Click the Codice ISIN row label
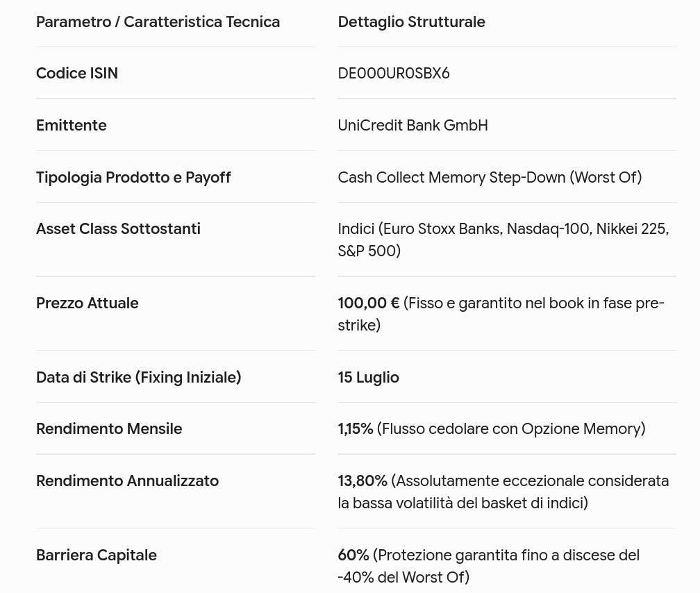Screen dimensions: 700x593 [77, 73]
